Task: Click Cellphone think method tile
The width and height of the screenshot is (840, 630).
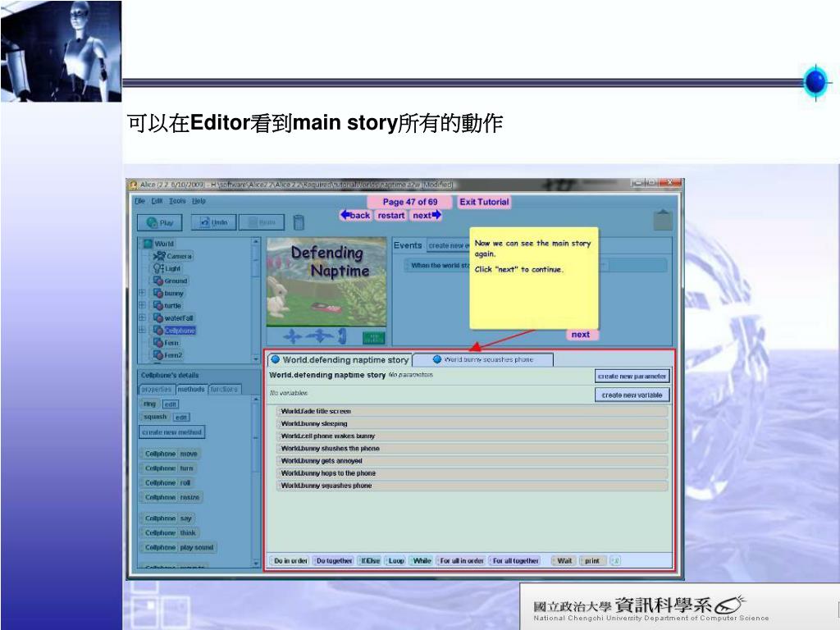Action: 171,532
